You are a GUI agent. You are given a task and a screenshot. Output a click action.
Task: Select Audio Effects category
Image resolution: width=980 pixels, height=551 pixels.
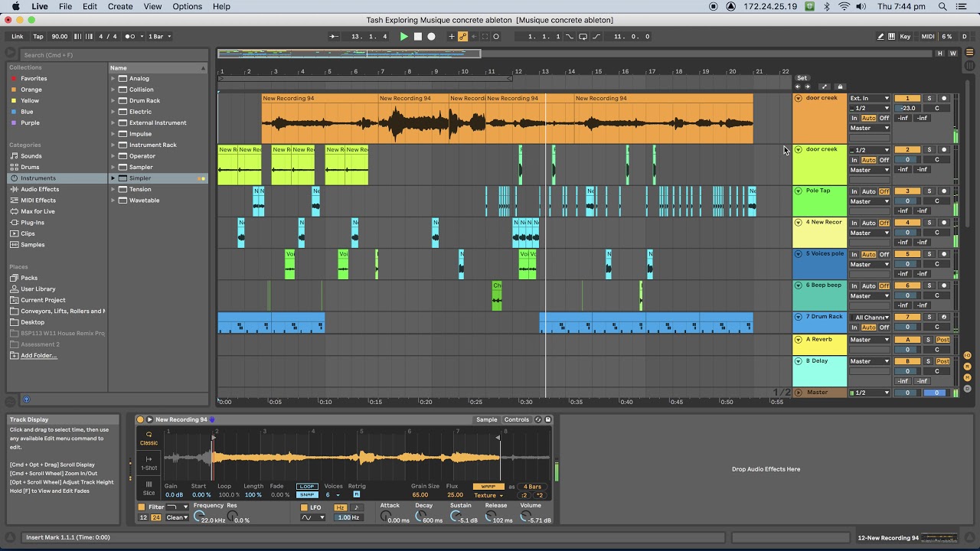(x=40, y=189)
